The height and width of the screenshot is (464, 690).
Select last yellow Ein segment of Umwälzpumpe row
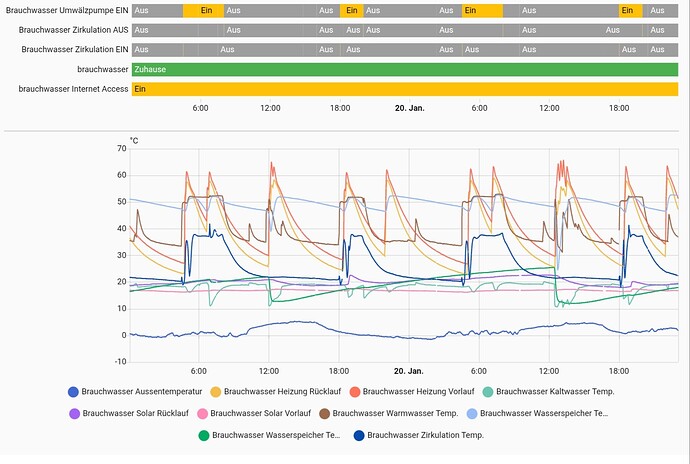point(630,10)
